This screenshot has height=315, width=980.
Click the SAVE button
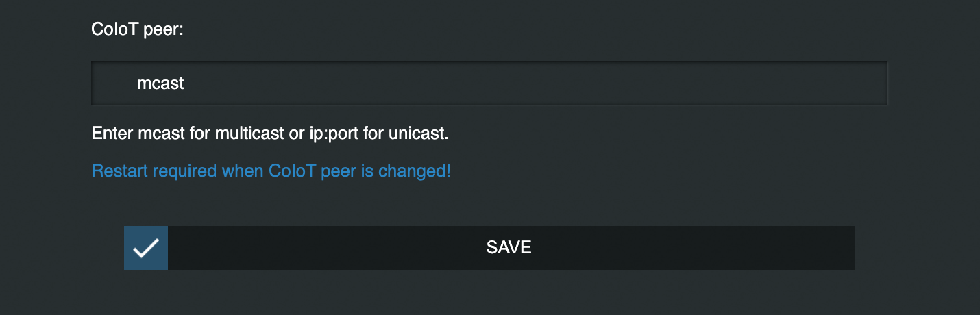coord(489,248)
